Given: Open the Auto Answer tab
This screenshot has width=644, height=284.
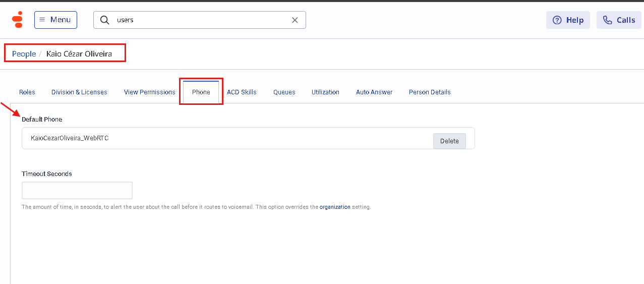Looking at the screenshot, I should [x=374, y=92].
